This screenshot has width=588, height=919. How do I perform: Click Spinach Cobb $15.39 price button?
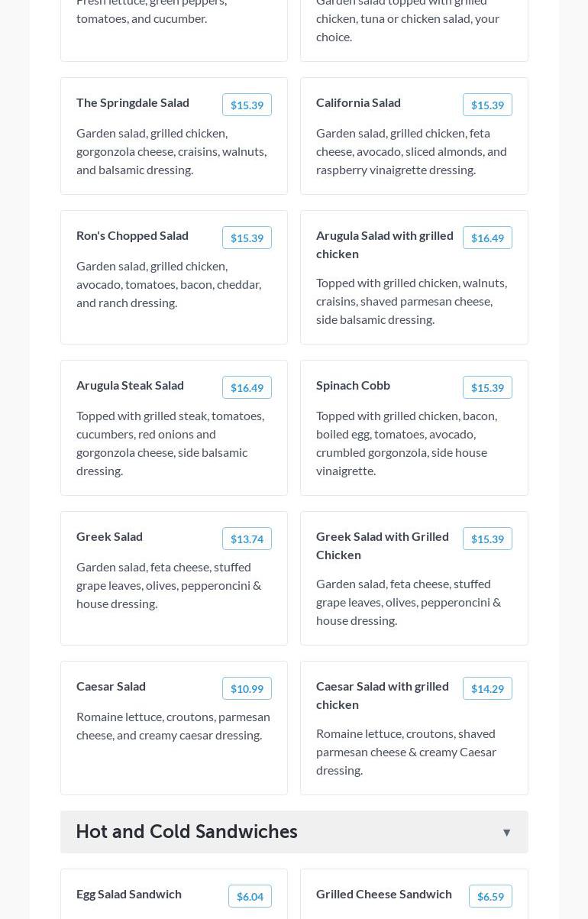tap(487, 388)
